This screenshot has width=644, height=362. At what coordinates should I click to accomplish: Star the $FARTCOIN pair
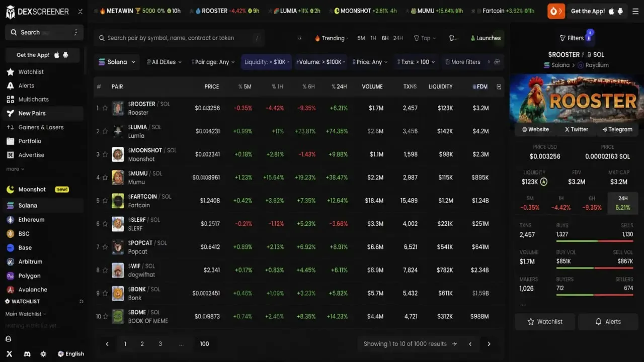coord(105,201)
